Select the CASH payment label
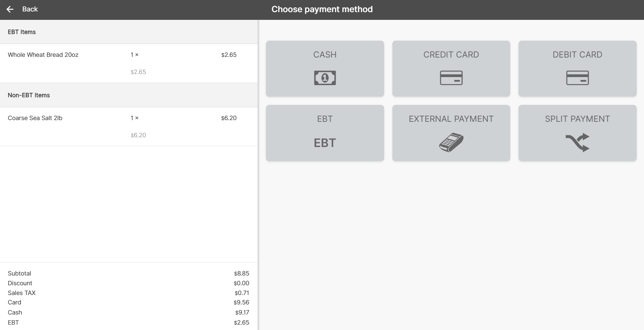Image resolution: width=644 pixels, height=330 pixels. (325, 54)
